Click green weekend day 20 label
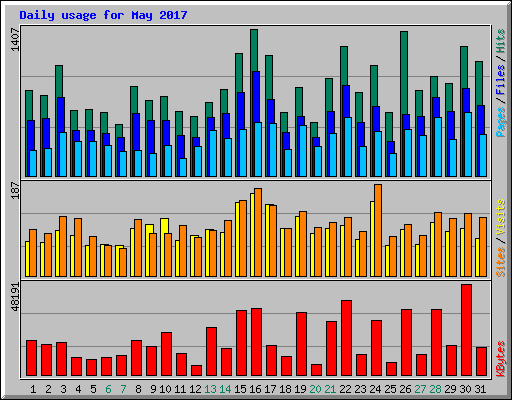The height and width of the screenshot is (400, 512). click(x=315, y=389)
